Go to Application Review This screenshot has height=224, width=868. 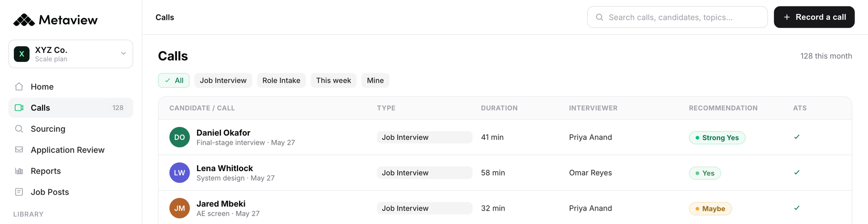(71, 150)
